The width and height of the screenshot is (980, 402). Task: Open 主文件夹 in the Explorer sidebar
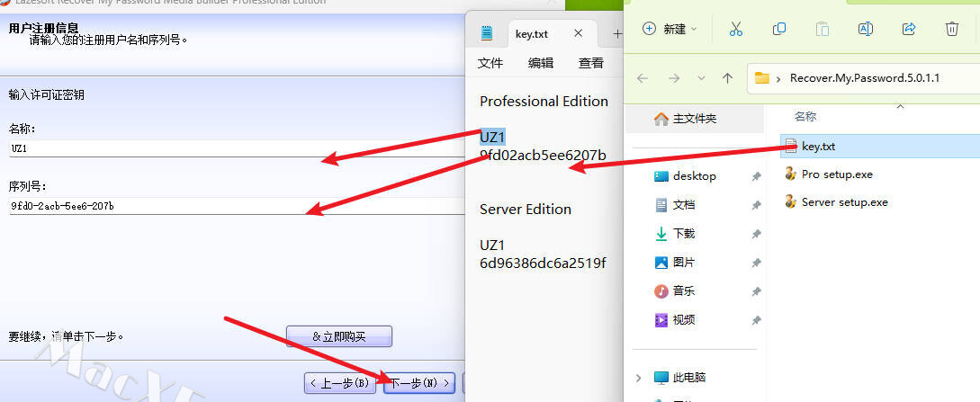695,119
